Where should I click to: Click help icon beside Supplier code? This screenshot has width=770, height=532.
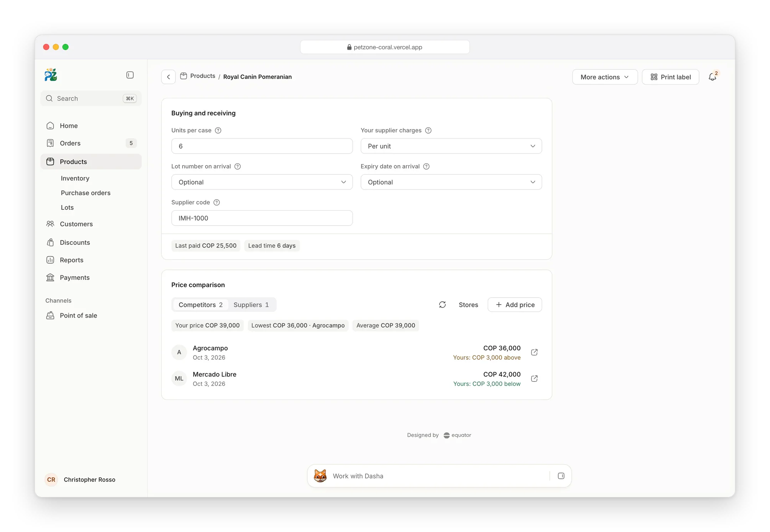point(217,202)
